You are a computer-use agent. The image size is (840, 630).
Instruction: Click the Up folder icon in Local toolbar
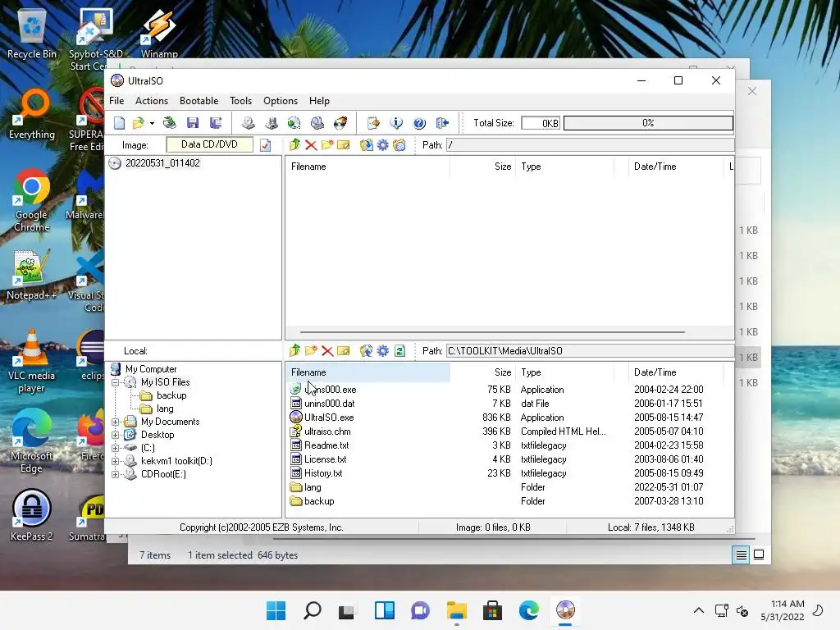pyautogui.click(x=294, y=350)
